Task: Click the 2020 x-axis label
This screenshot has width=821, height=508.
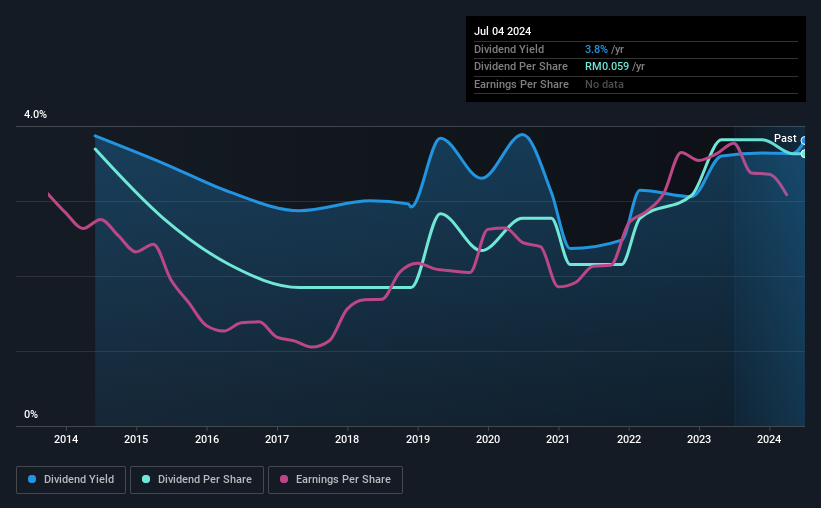Action: click(488, 439)
